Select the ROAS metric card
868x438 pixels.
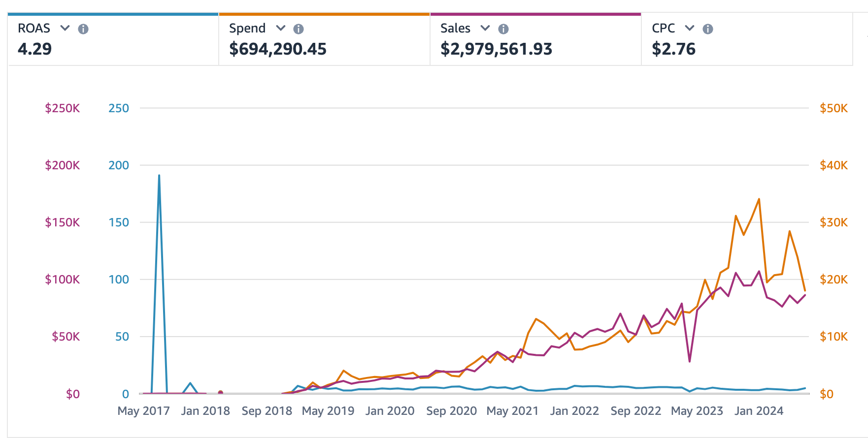113,39
